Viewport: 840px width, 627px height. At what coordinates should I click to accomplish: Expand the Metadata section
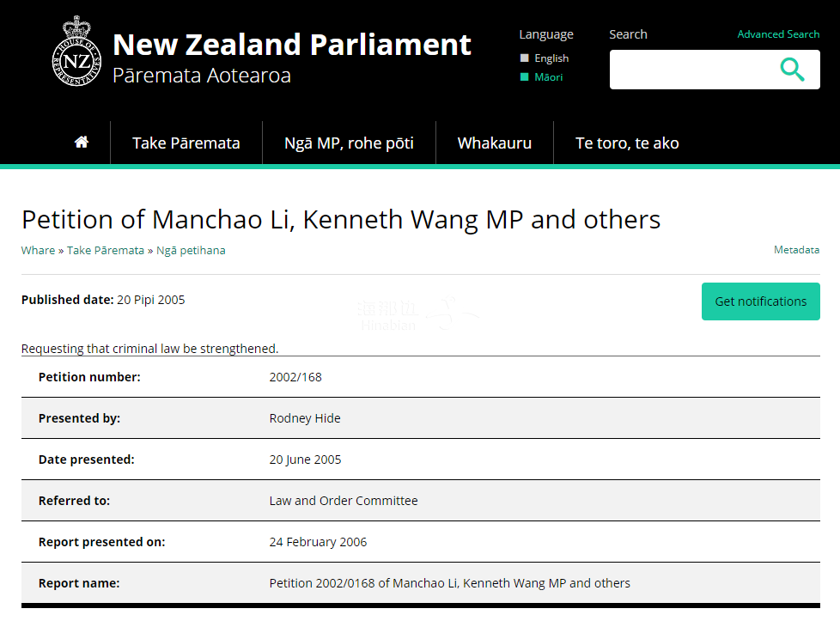pos(796,250)
